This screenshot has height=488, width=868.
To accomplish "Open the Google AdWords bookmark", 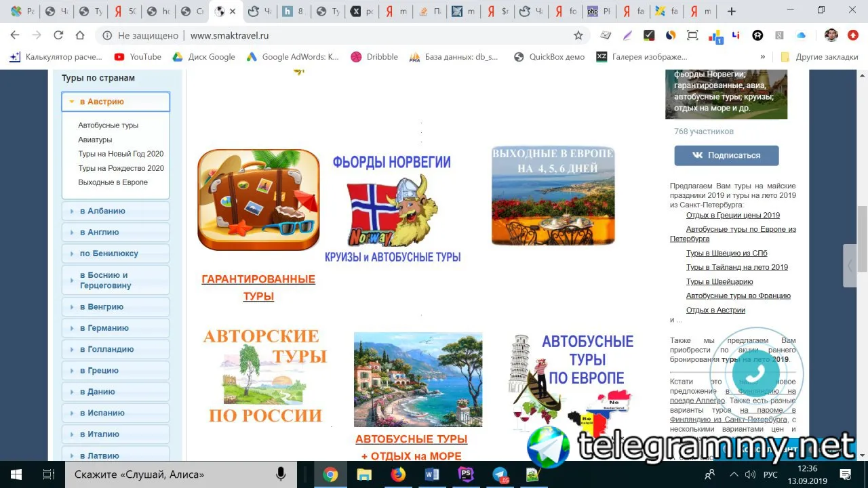I will click(292, 57).
